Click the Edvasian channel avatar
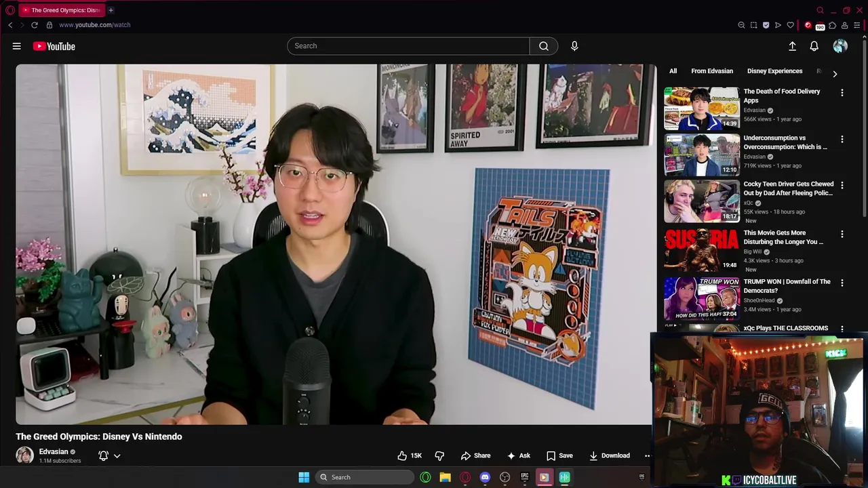The width and height of the screenshot is (868, 488). point(24,455)
